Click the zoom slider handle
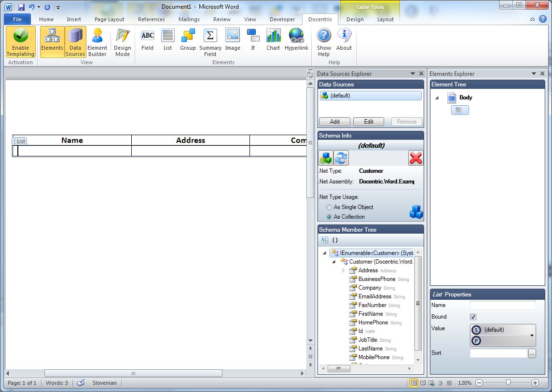The height and width of the screenshot is (392, 552). click(x=508, y=382)
